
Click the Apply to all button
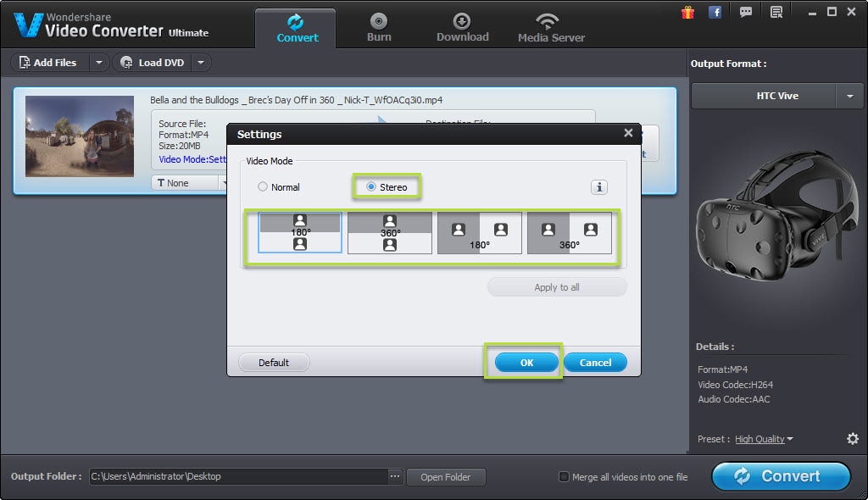tap(557, 287)
